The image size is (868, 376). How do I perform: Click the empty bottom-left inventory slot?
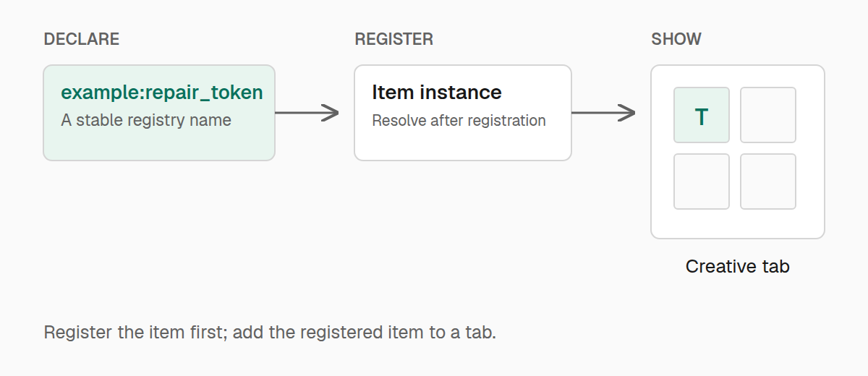702,181
